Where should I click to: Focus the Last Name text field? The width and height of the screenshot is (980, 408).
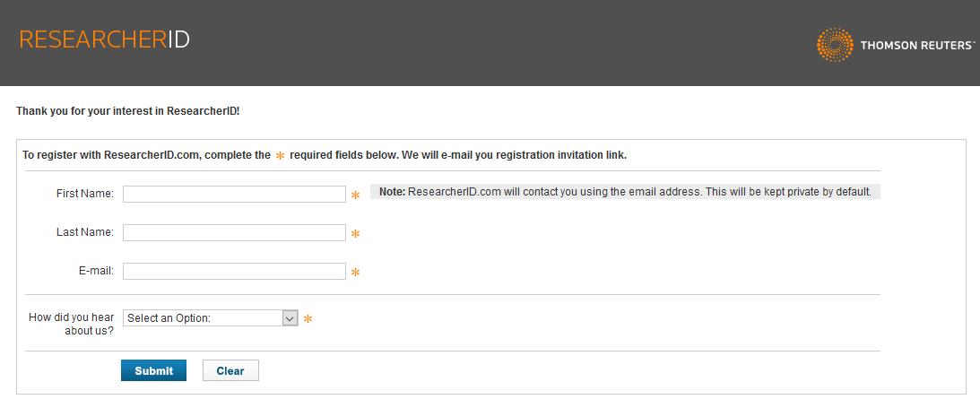tap(234, 233)
